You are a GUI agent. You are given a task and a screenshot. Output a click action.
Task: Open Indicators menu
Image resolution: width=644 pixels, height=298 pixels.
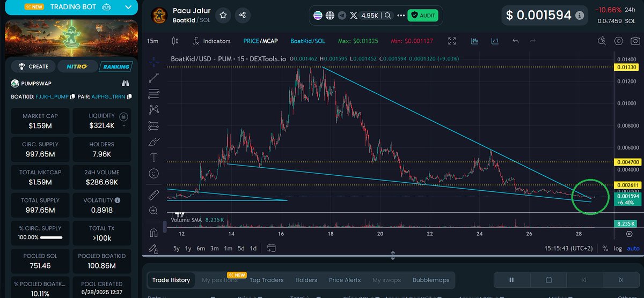211,41
